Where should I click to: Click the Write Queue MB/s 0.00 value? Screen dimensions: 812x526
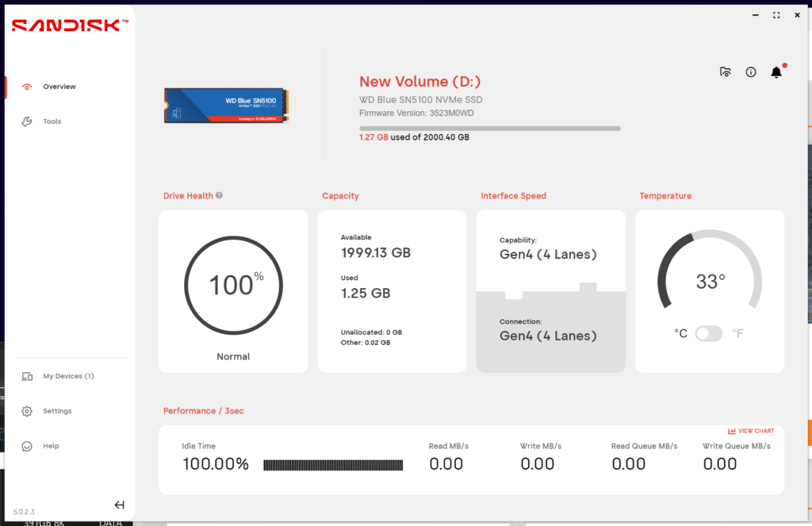click(720, 464)
